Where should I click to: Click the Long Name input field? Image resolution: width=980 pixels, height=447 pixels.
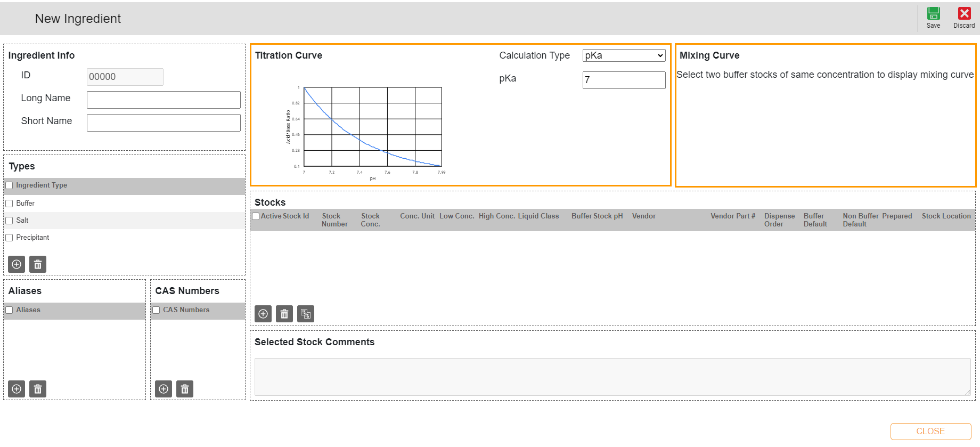click(164, 100)
